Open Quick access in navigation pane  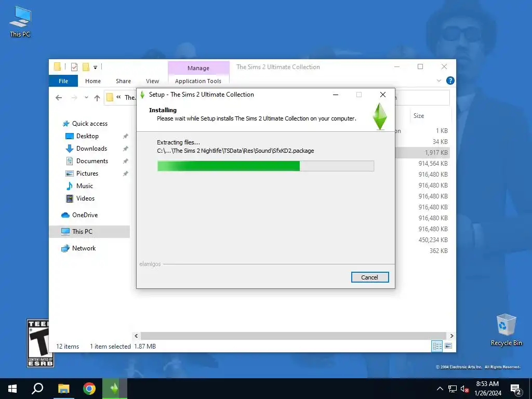(x=89, y=124)
